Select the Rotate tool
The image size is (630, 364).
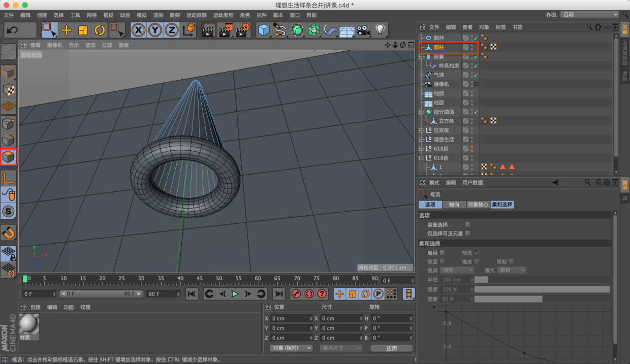point(100,30)
